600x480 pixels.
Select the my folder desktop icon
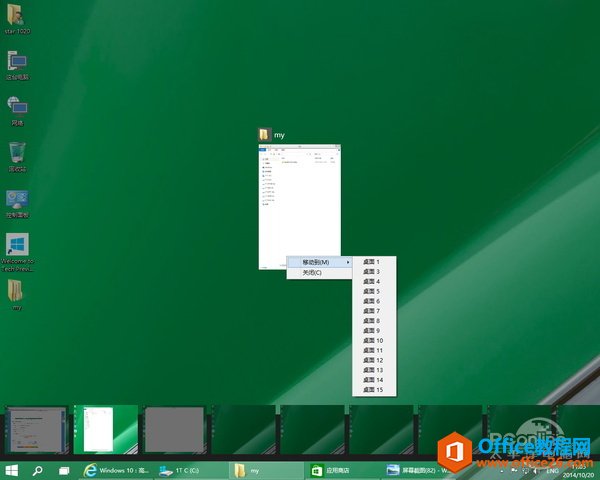(16, 295)
